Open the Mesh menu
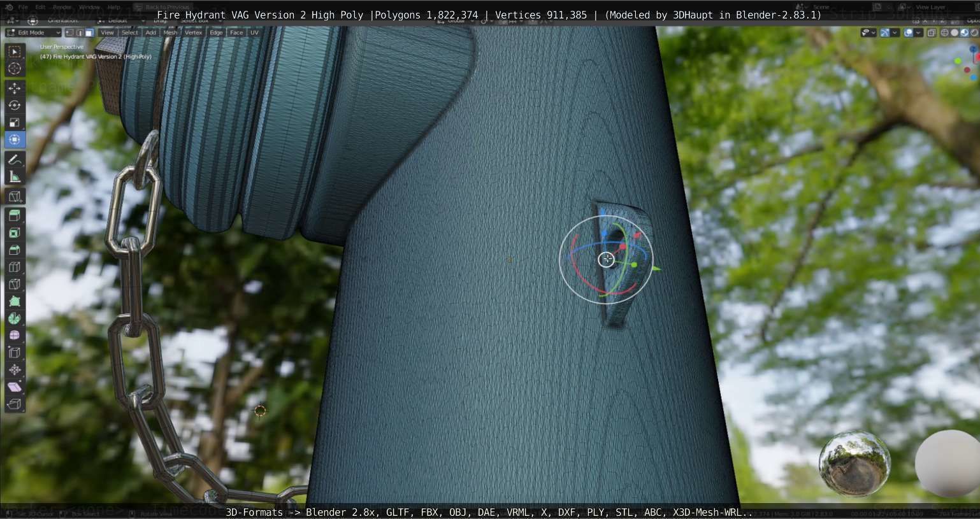 pyautogui.click(x=170, y=32)
